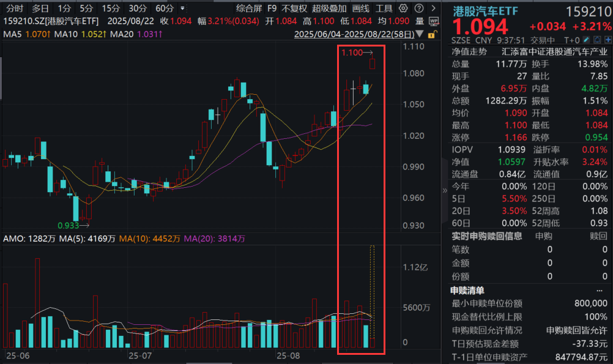Open chart settings gear icon
613x364 pixels.
point(403,9)
